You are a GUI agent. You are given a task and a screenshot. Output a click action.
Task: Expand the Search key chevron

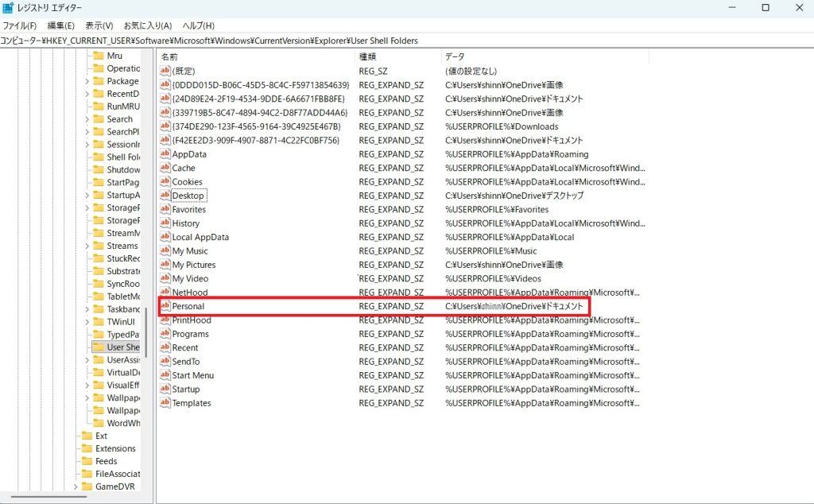point(87,119)
